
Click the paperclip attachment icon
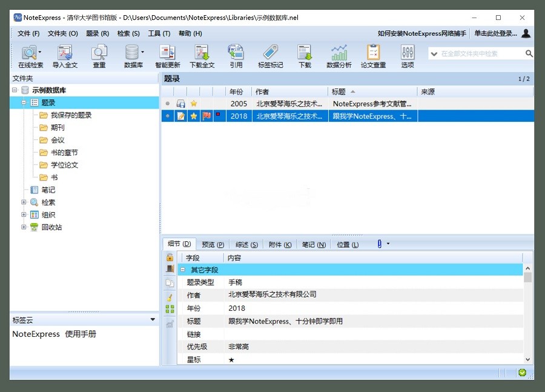click(380, 244)
